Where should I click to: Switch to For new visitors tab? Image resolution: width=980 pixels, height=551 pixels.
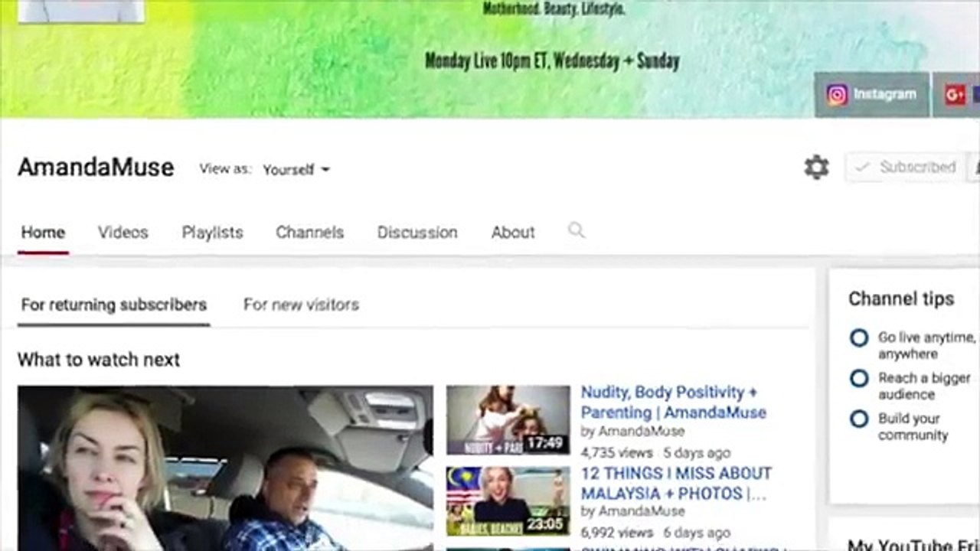pyautogui.click(x=301, y=305)
